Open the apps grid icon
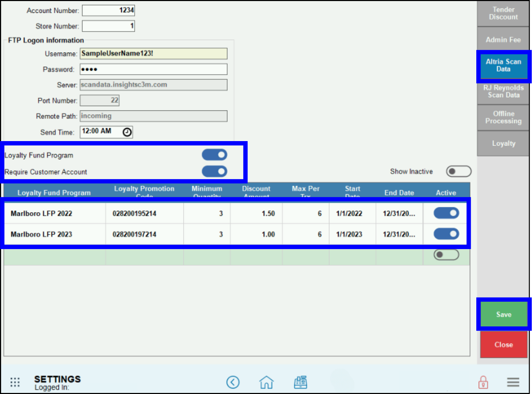The width and height of the screenshot is (532, 394). click(15, 382)
